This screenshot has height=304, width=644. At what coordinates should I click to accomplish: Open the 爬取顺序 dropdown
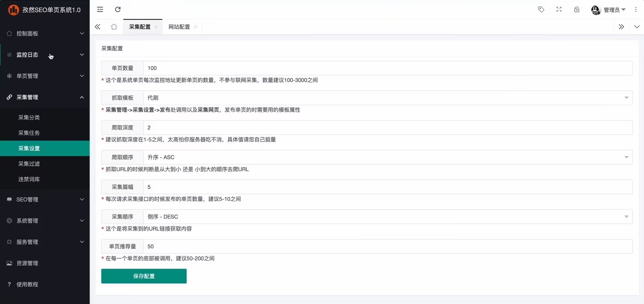tap(388, 157)
